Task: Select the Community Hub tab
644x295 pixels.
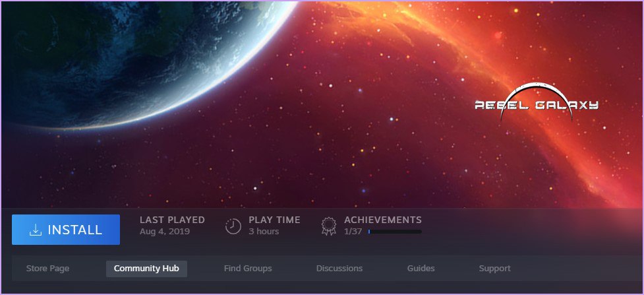Action: [x=146, y=269]
